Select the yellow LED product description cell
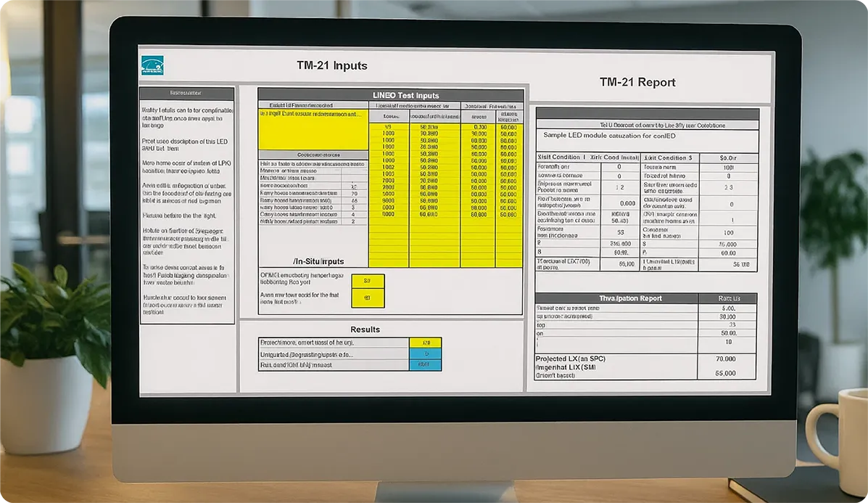This screenshot has height=503, width=868. 313,131
